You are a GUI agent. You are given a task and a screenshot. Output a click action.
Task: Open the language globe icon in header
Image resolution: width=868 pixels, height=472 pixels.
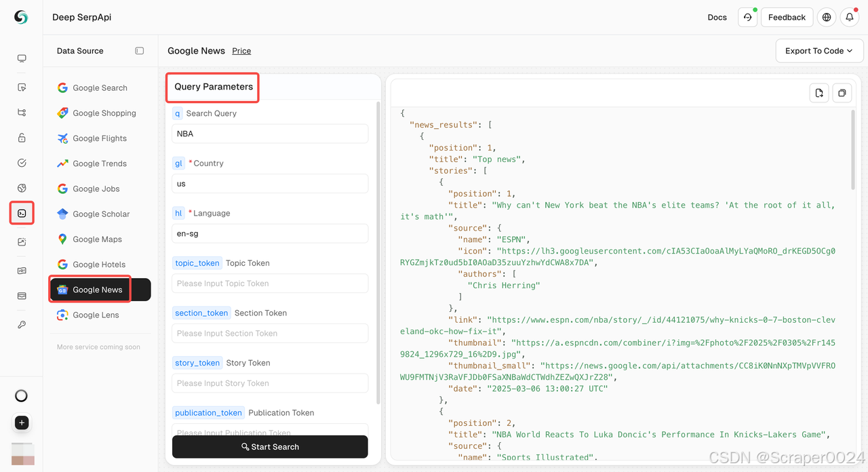tap(826, 18)
